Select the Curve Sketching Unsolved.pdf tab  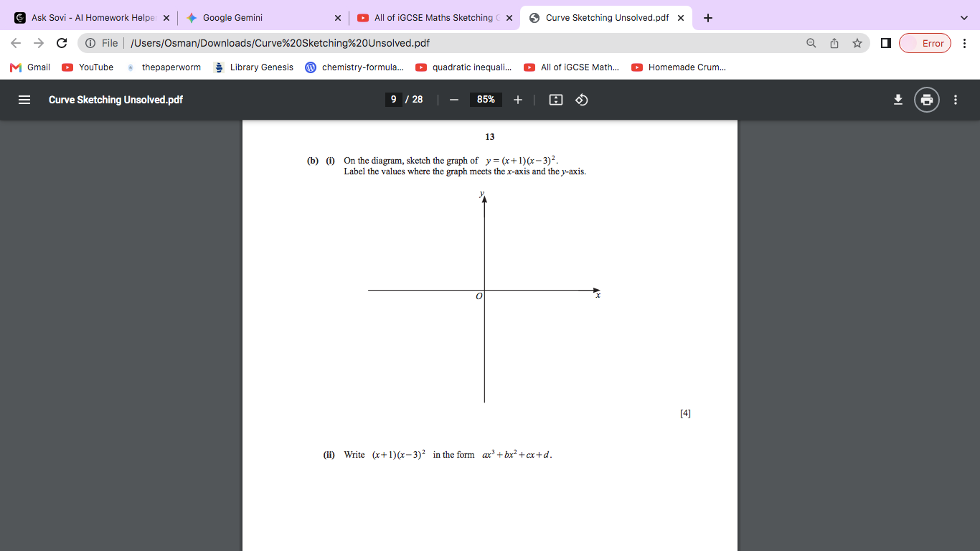click(x=606, y=18)
